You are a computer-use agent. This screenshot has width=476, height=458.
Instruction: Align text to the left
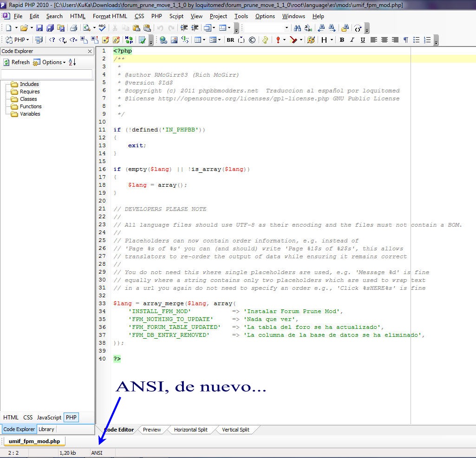[x=374, y=40]
